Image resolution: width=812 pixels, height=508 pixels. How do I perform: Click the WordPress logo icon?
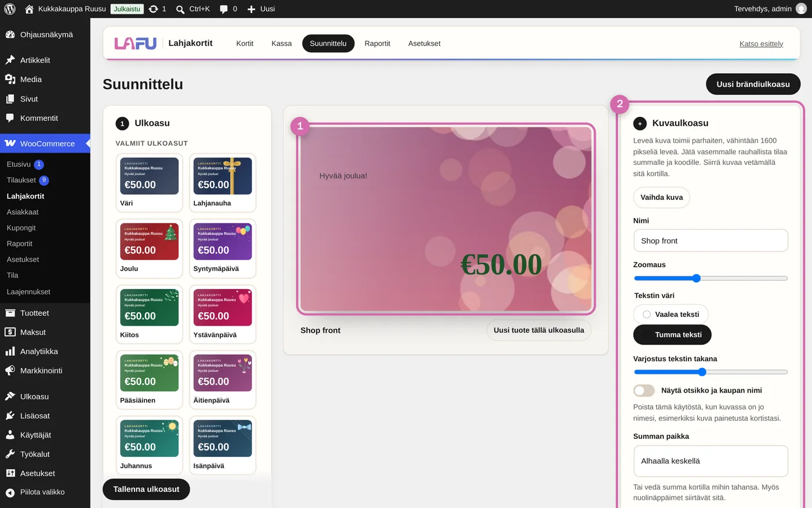point(10,9)
